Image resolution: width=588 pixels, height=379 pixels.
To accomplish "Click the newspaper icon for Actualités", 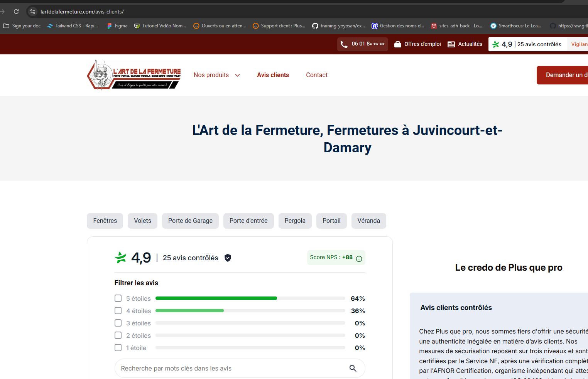I will pos(451,44).
